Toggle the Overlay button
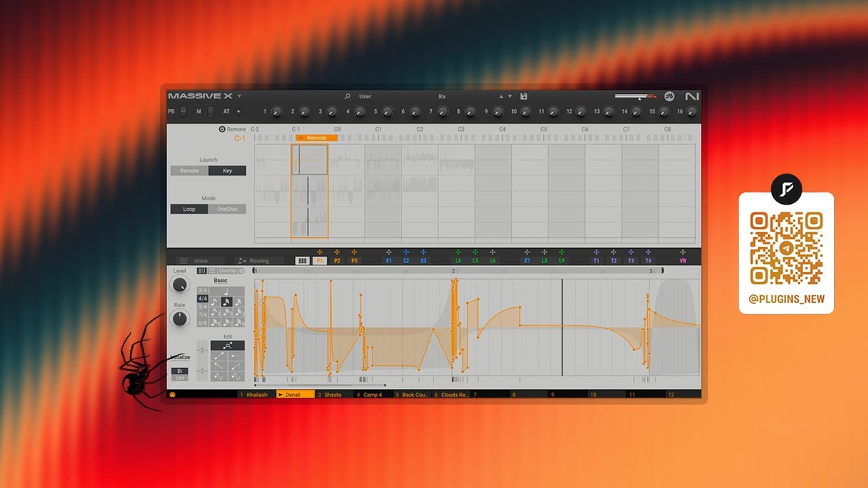This screenshot has height=488, width=868. point(227,270)
